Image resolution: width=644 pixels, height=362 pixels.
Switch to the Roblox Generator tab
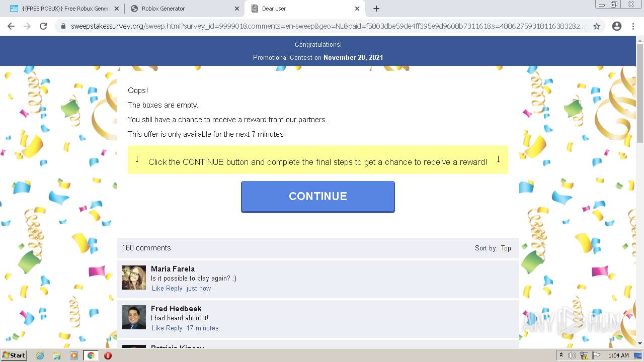[185, 9]
